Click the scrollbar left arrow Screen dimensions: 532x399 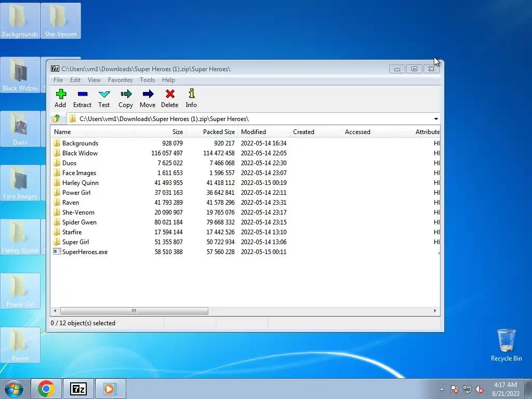coord(55,311)
